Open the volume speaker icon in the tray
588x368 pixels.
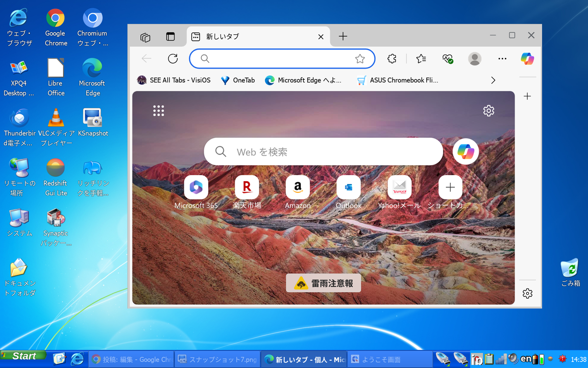point(513,360)
